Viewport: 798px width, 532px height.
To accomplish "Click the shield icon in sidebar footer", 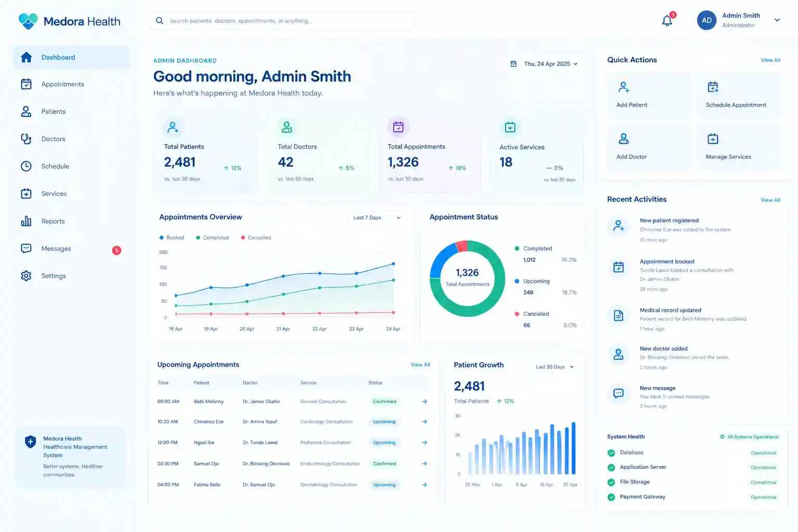I will [30, 442].
